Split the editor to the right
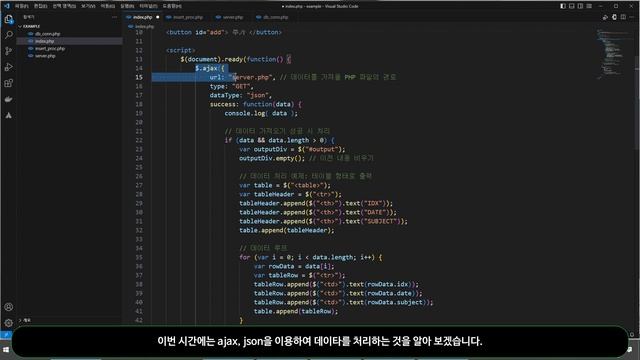This screenshot has height=360, width=640. tap(623, 17)
